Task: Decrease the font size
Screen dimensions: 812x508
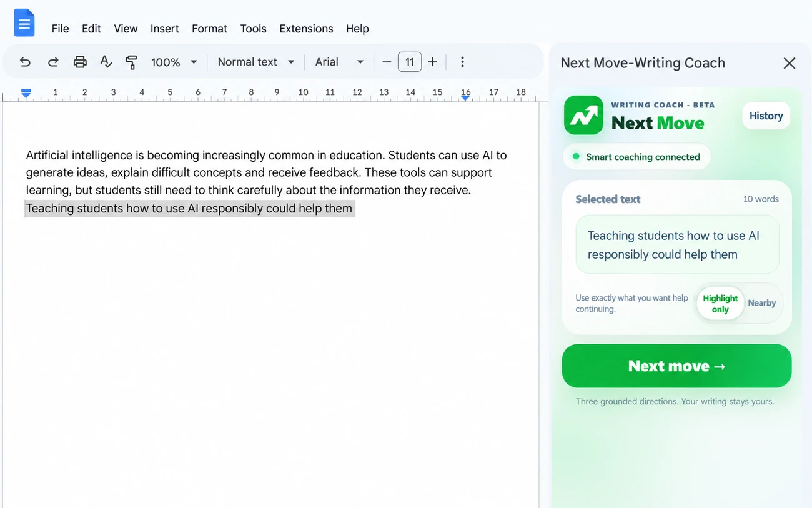Action: pyautogui.click(x=387, y=62)
